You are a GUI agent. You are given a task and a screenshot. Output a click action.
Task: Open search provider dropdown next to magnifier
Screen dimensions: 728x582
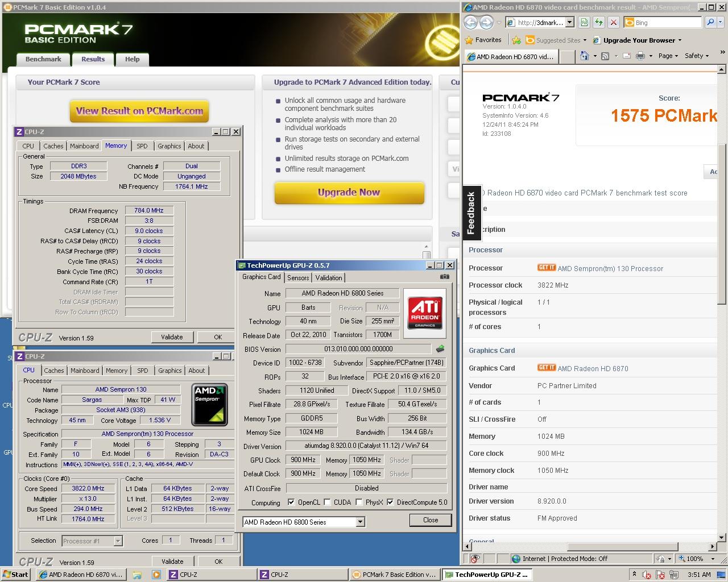tap(719, 22)
